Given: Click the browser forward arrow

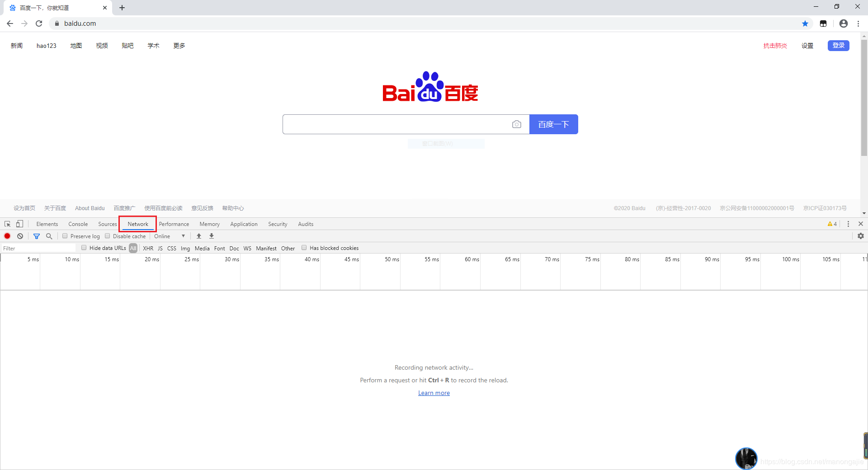Looking at the screenshot, I should [24, 23].
